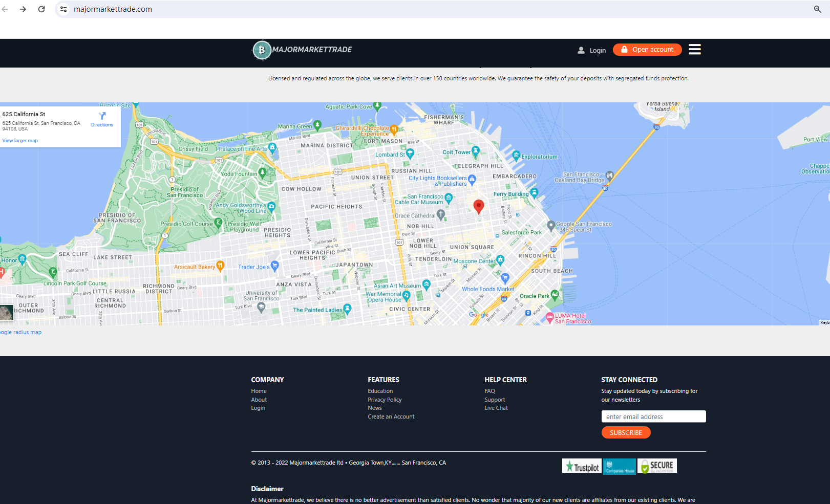Click the Directions icon on map card

click(102, 116)
